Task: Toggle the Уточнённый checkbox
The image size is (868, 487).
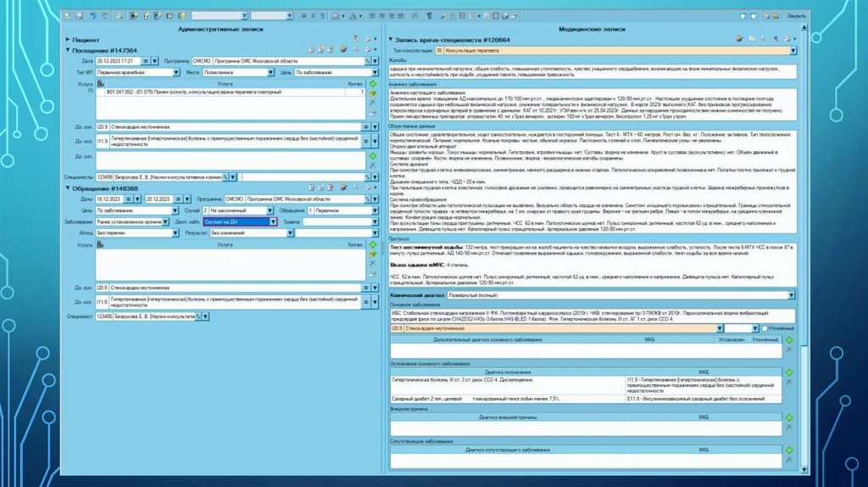Action: [x=765, y=327]
